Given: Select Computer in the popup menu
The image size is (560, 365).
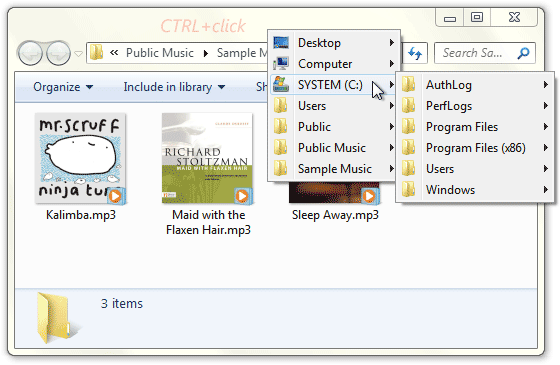Looking at the screenshot, I should coord(334,64).
